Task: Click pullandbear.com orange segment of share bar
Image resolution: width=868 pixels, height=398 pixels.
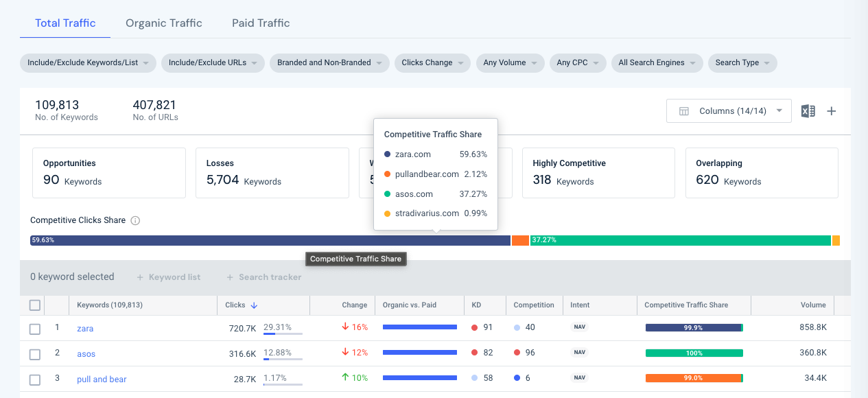Action: pos(520,240)
